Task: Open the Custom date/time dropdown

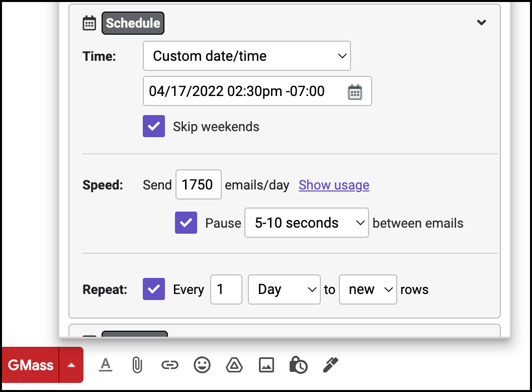Action: [x=247, y=56]
